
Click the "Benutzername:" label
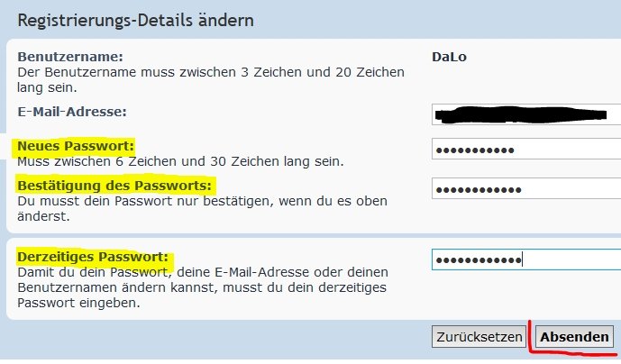tap(68, 57)
